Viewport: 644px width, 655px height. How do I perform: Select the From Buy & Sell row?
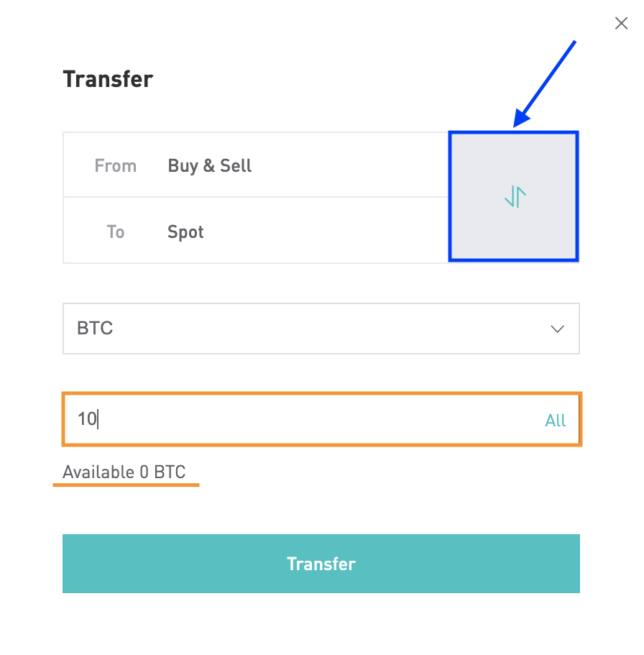tap(256, 165)
